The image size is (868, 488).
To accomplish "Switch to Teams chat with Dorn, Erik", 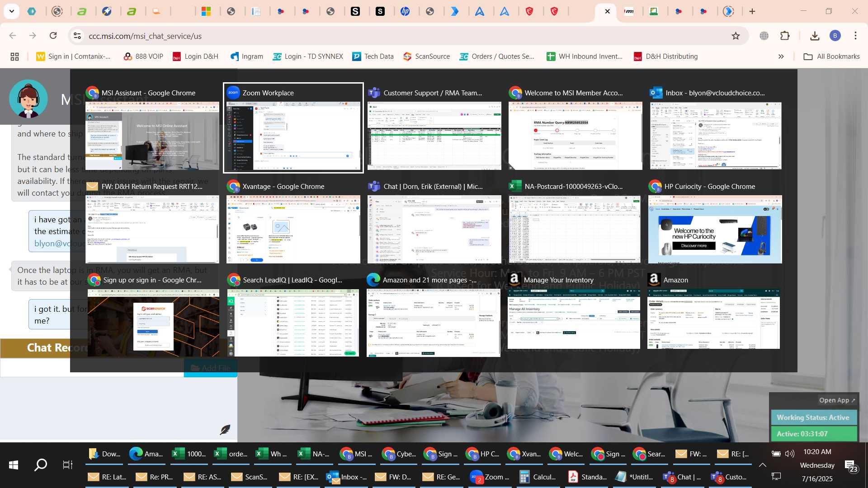I will [x=434, y=229].
